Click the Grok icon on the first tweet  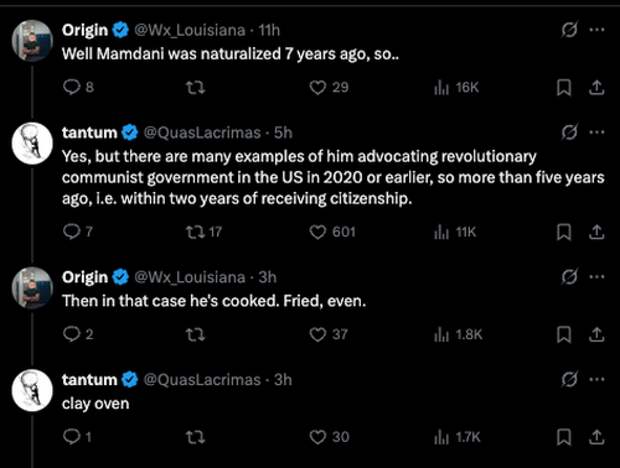click(x=569, y=28)
